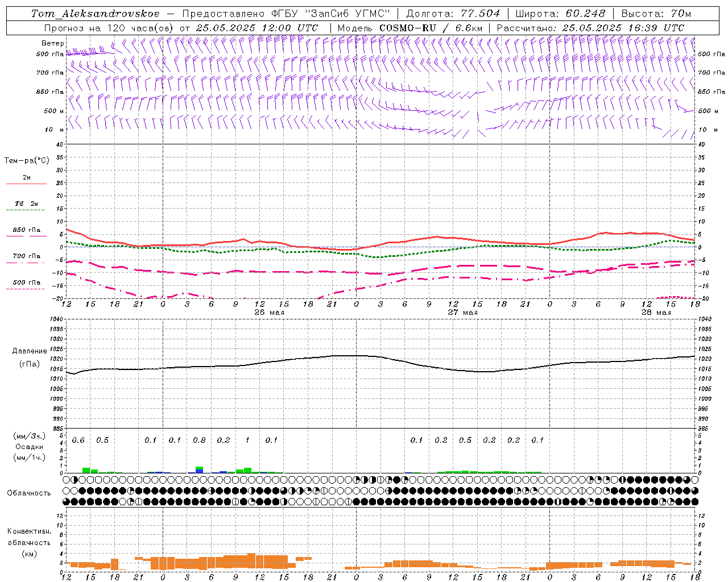The image size is (728, 582).
Task: Click the left 500 гПа wind level label
Action: pos(50,54)
